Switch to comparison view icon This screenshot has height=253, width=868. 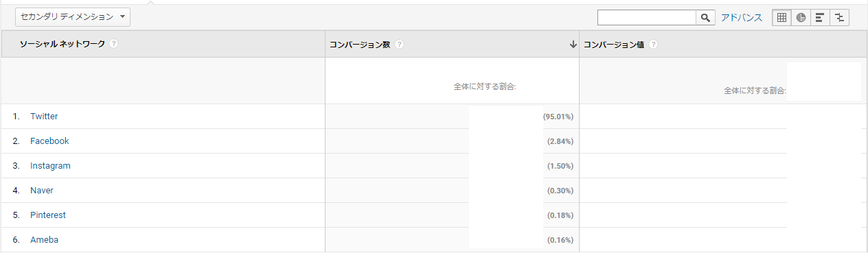coord(839,18)
